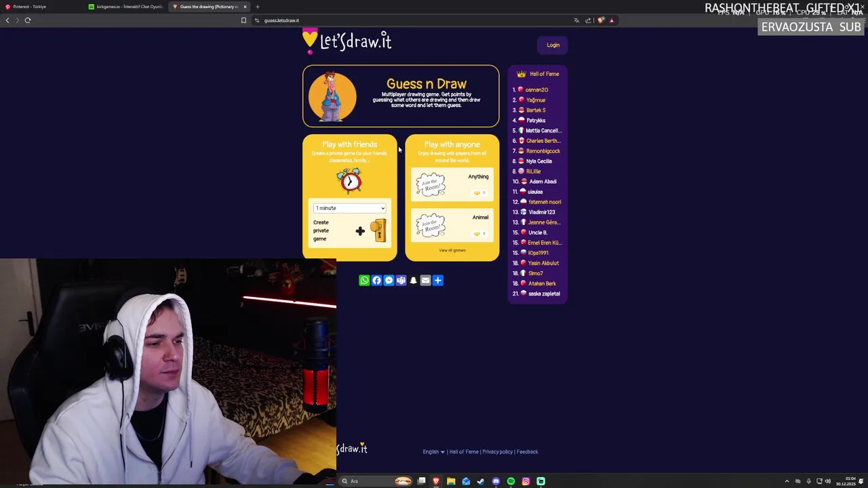868x488 pixels.
Task: Open a new browser tab
Action: pos(257,7)
